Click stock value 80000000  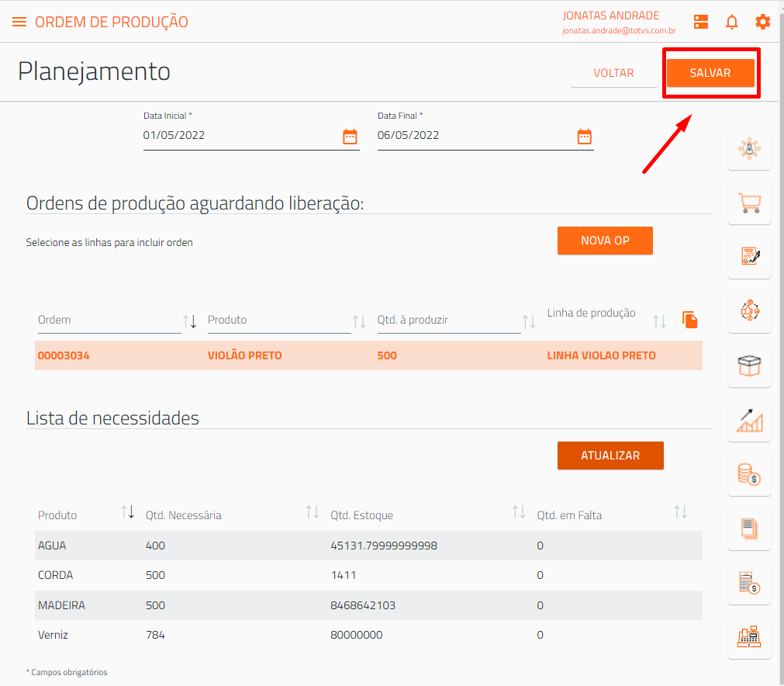pyautogui.click(x=356, y=635)
